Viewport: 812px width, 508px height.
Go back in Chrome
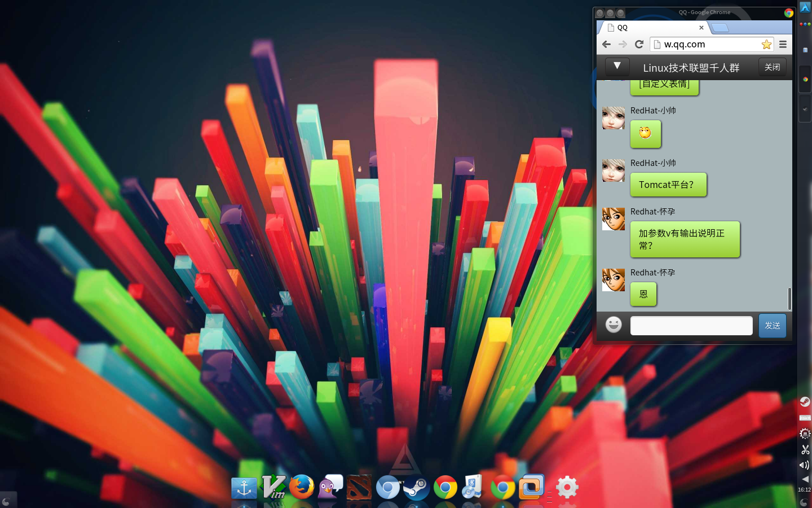point(607,44)
